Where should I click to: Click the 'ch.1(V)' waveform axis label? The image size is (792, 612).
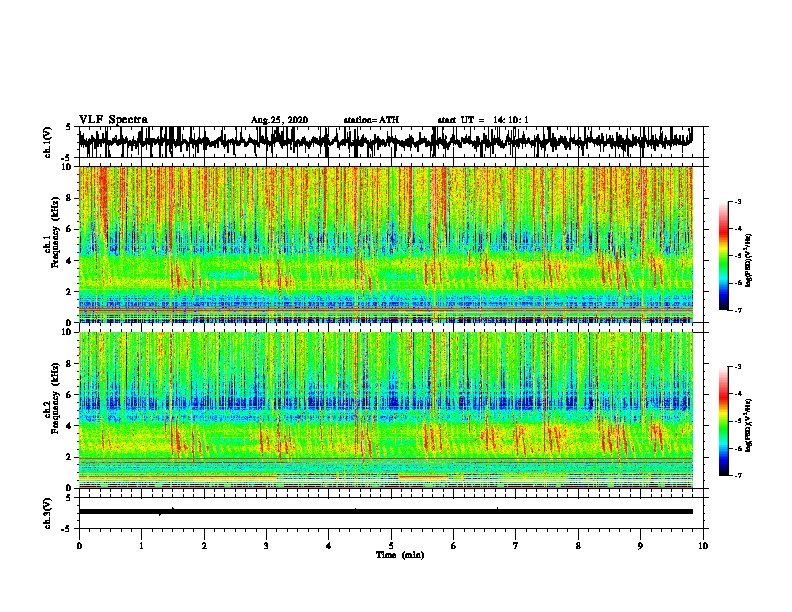47,142
